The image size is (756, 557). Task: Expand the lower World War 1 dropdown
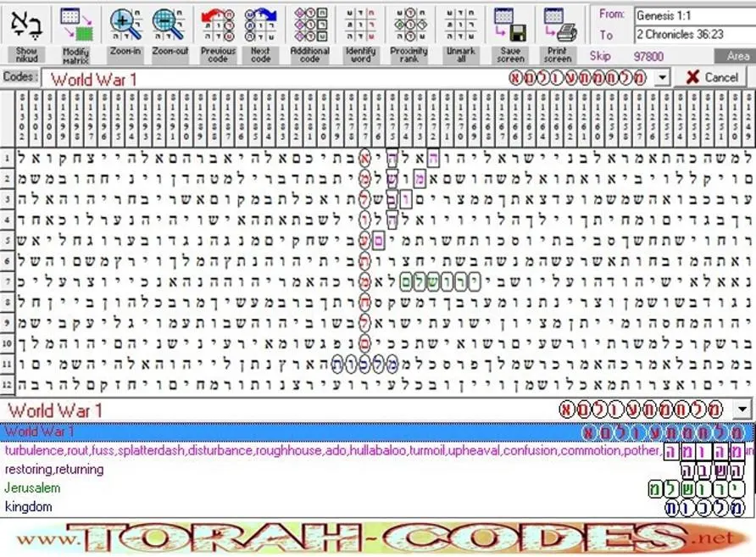coord(742,410)
